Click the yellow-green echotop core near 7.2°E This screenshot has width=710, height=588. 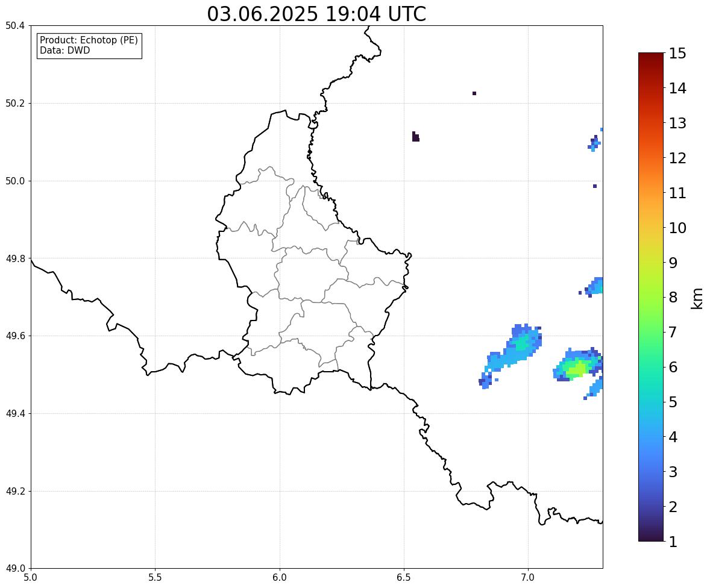[577, 368]
